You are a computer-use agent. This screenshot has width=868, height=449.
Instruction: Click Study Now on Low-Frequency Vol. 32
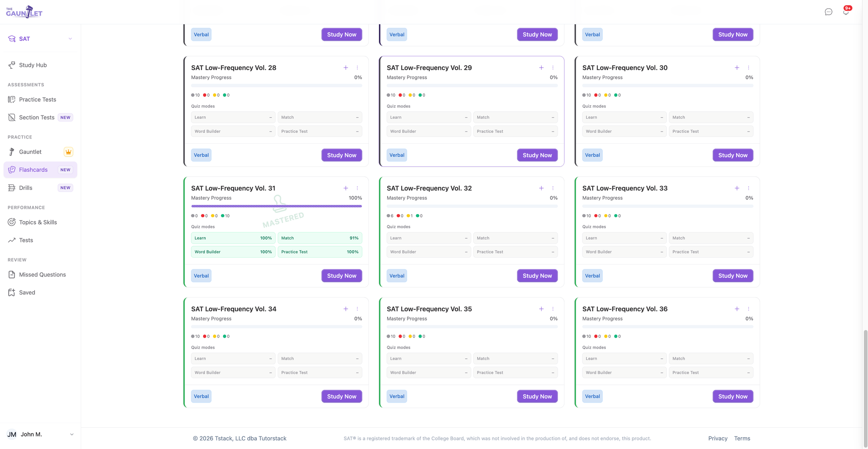tap(537, 276)
